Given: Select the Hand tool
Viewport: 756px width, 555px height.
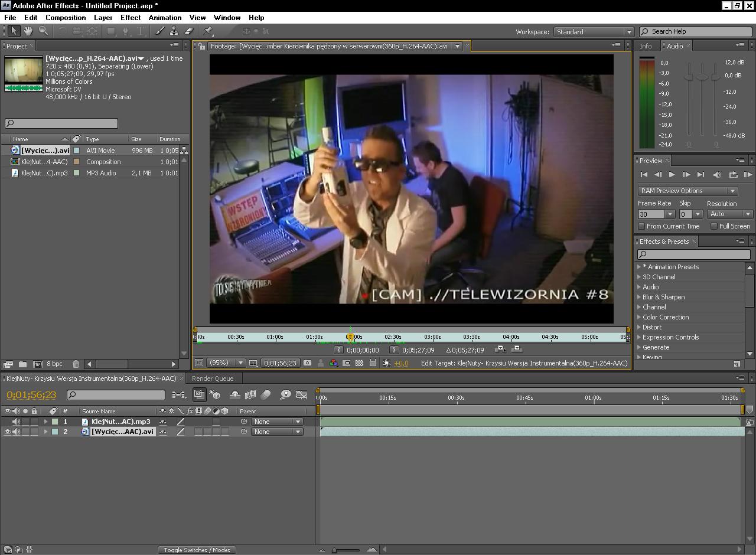Looking at the screenshot, I should (x=28, y=31).
